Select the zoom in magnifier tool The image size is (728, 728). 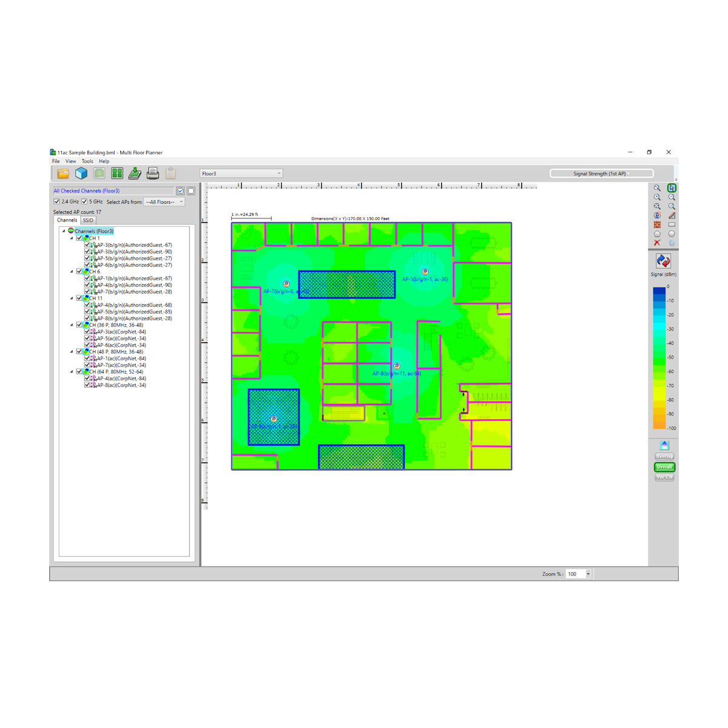(658, 197)
